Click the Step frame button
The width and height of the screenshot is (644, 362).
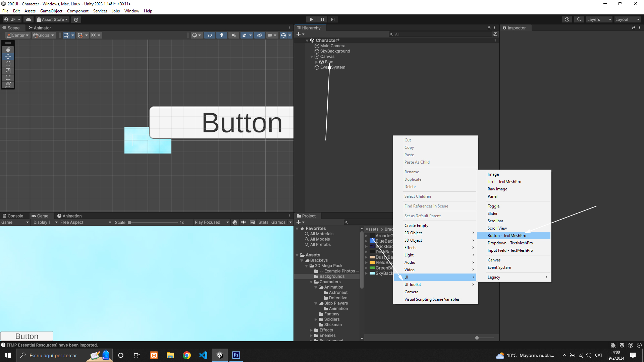pos(332,19)
